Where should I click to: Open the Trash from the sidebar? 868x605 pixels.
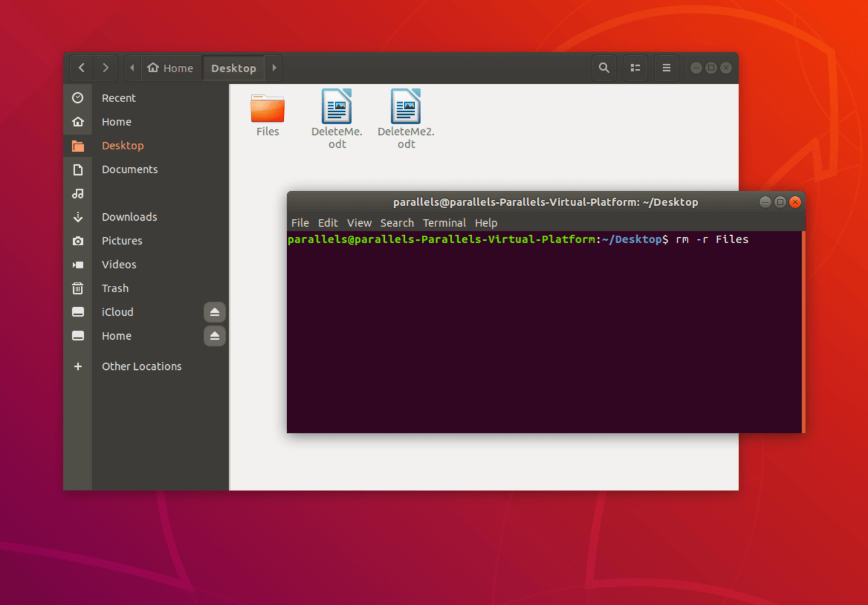(x=115, y=288)
